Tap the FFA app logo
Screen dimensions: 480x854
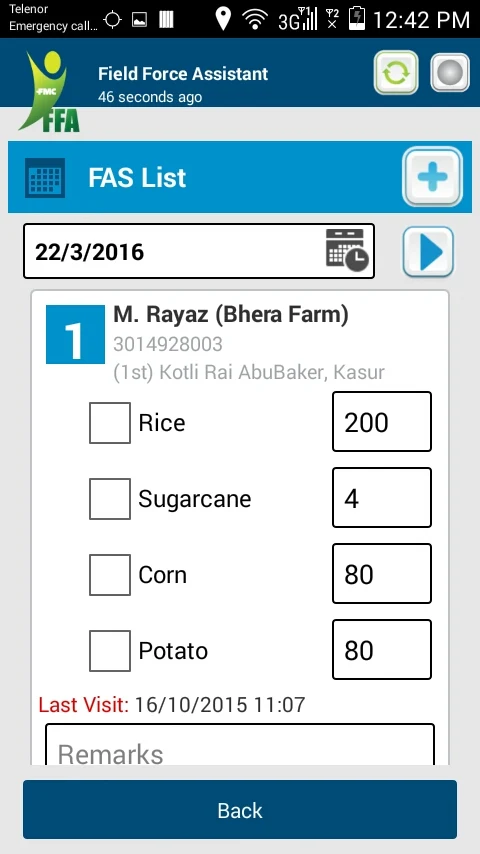coord(50,92)
